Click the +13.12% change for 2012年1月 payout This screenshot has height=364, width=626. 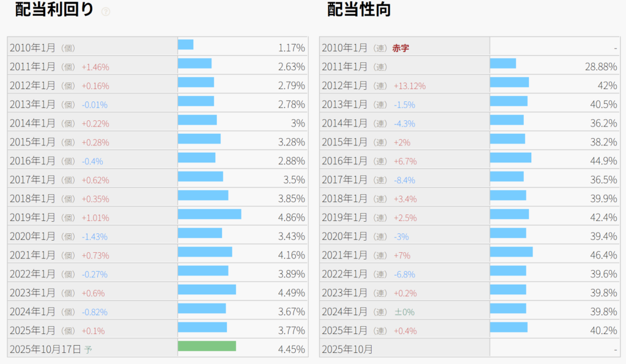pyautogui.click(x=410, y=86)
